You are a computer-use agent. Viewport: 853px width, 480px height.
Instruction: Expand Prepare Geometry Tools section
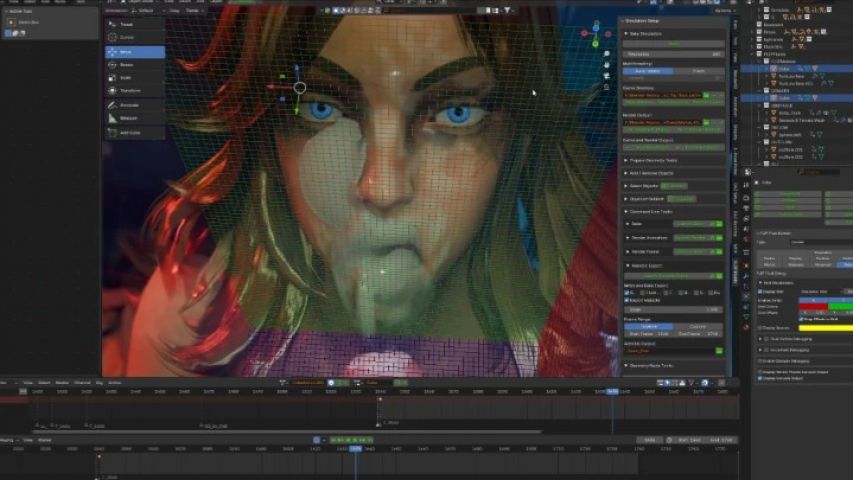tap(626, 161)
